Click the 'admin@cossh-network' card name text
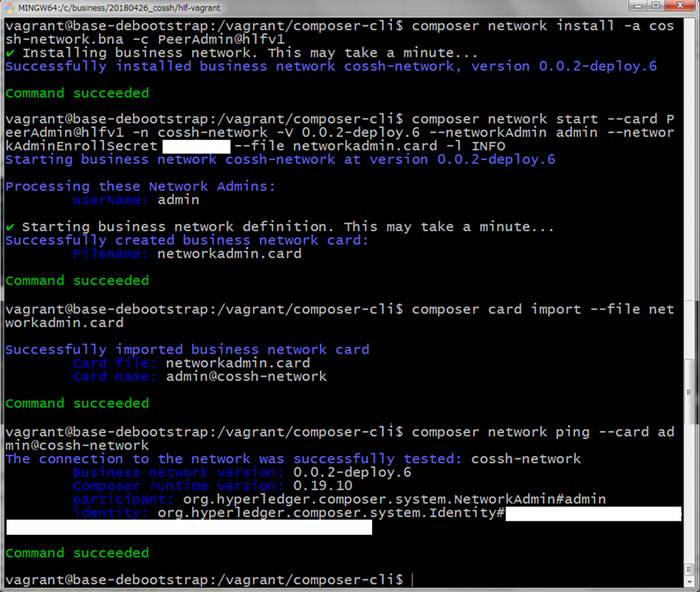This screenshot has width=700, height=592. [x=246, y=377]
